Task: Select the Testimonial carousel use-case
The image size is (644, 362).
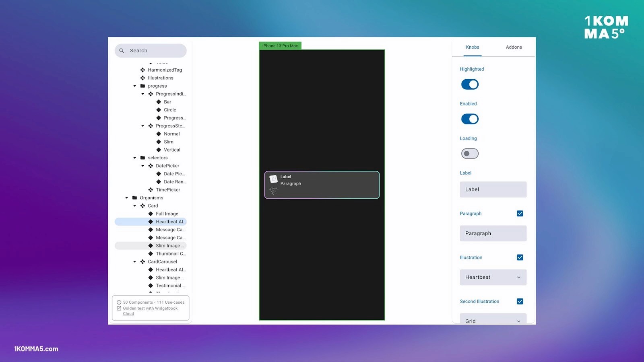Action: click(170, 286)
